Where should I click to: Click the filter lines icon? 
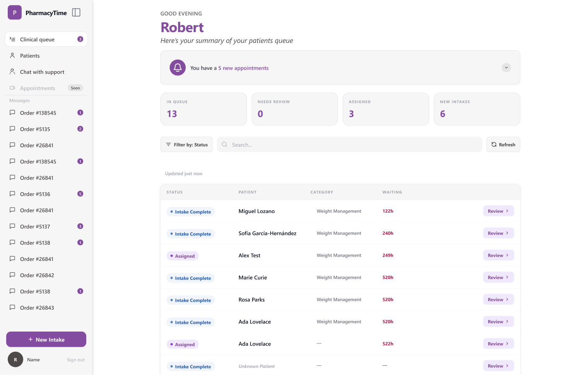pyautogui.click(x=169, y=145)
